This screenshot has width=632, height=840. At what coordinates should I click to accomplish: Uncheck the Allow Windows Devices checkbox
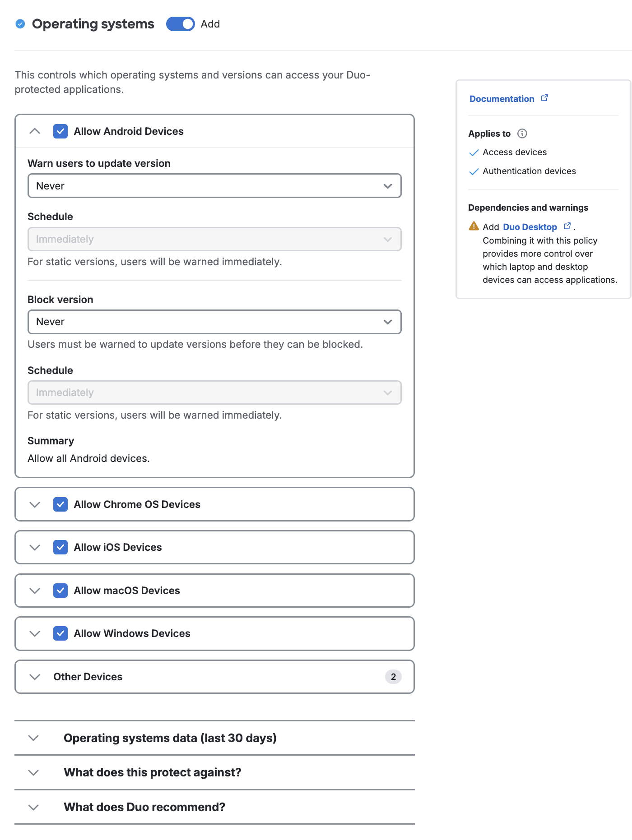(60, 633)
